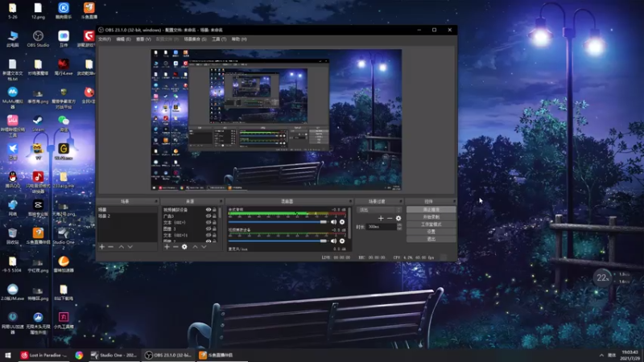This screenshot has height=362, width=644.
Task: Pop out the Mixer dock panel
Action: pyautogui.click(x=350, y=201)
